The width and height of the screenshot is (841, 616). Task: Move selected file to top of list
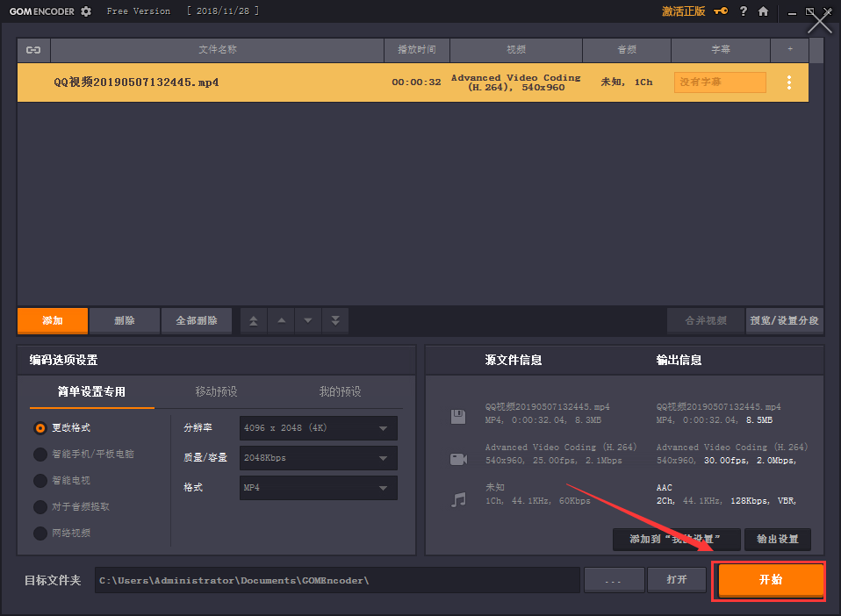point(254,321)
